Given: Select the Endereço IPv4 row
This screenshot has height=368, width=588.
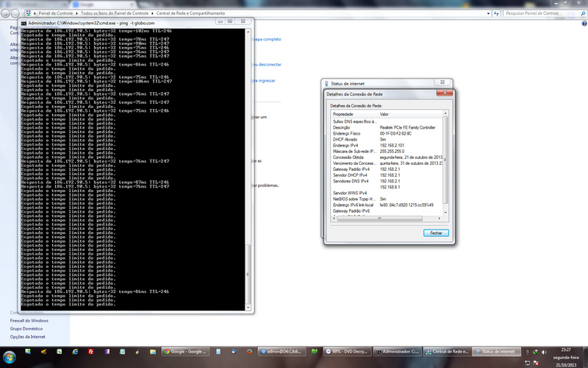Looking at the screenshot, I should tap(387, 145).
